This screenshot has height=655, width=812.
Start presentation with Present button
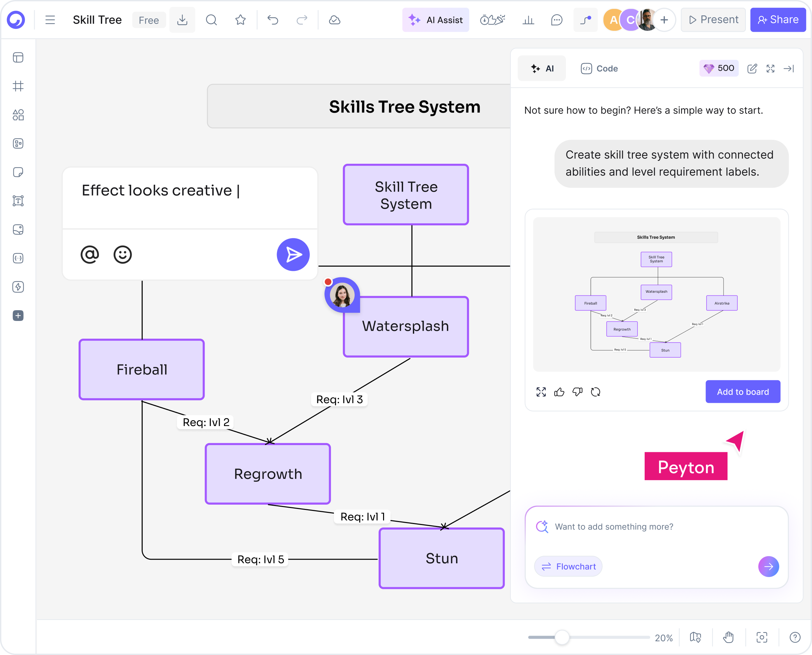(713, 20)
